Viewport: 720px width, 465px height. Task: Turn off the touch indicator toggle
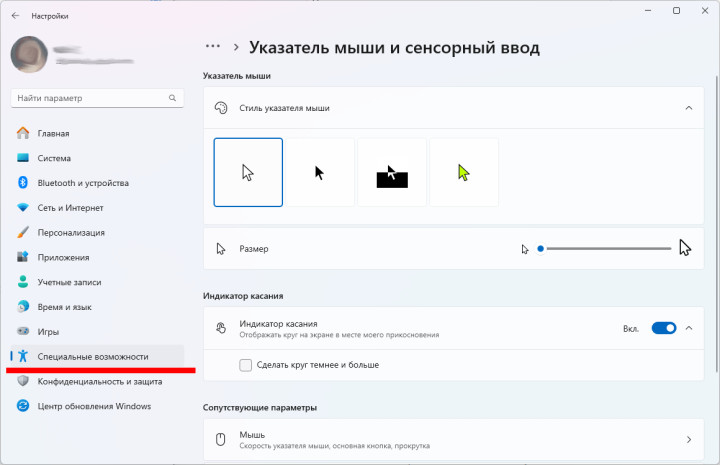[x=663, y=328]
